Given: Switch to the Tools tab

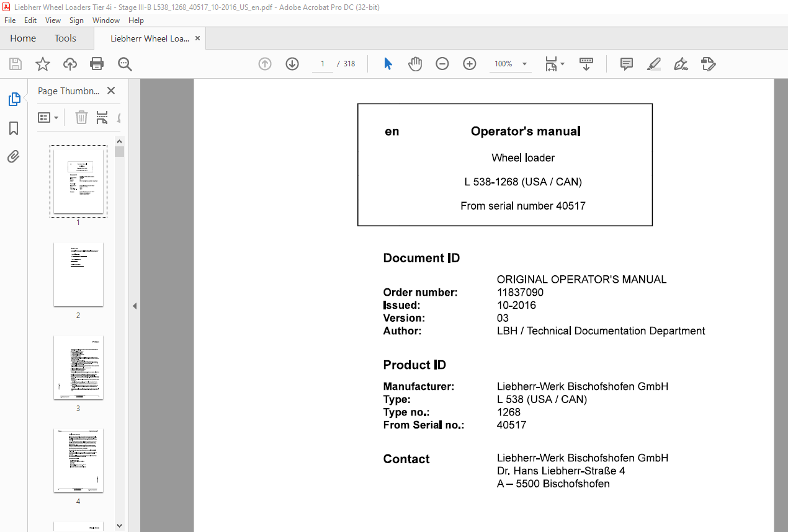Looking at the screenshot, I should coord(65,38).
